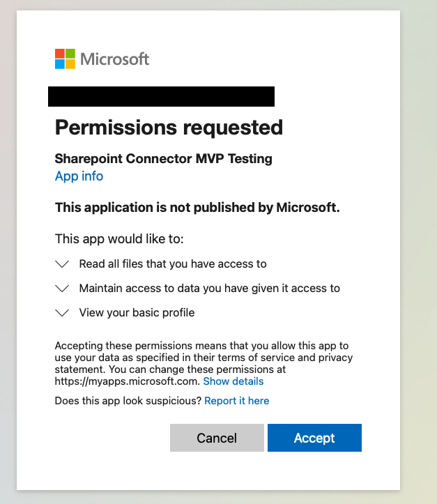Screen dimensions: 437x504
Task: Click the "Sharepoint Connector MVP Testing" app name
Action: [x=163, y=159]
